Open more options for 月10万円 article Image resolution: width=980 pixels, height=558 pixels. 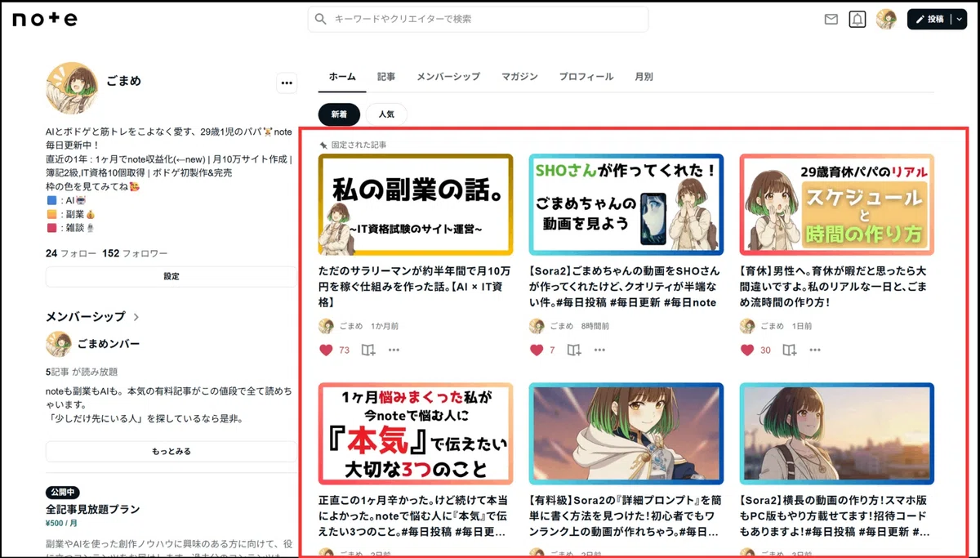click(x=394, y=350)
